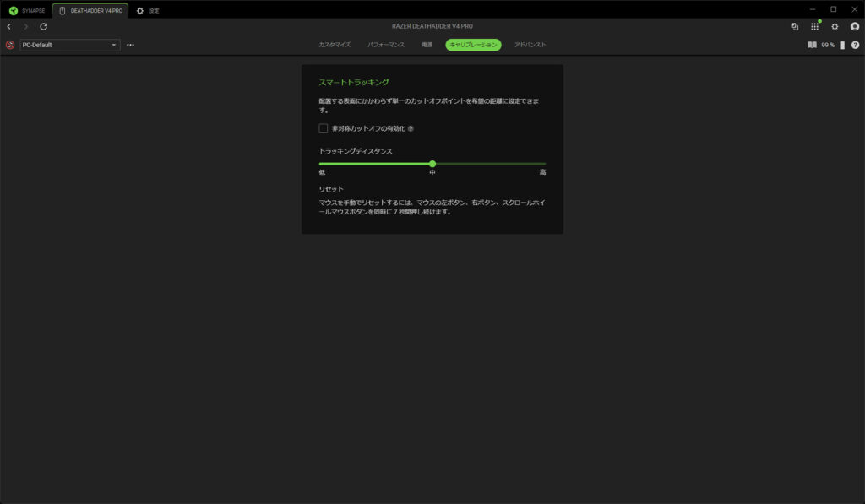Open the three-dot profile options menu
Viewport: 865px width, 504px height.
(130, 45)
